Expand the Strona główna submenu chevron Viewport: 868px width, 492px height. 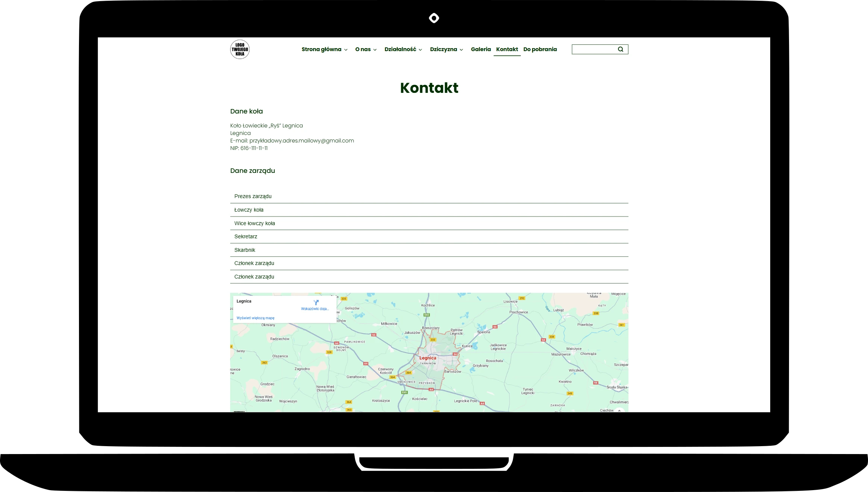(346, 50)
